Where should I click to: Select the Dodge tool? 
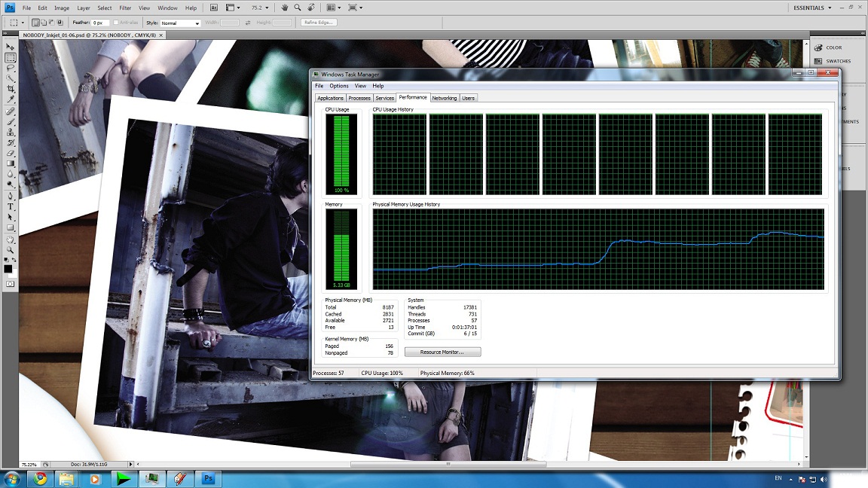[x=11, y=185]
